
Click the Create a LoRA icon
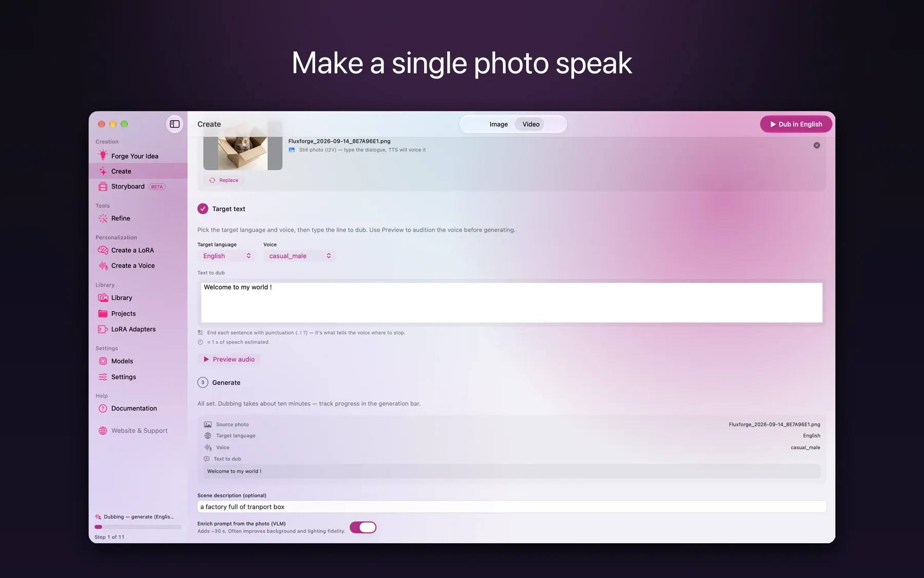tap(103, 250)
